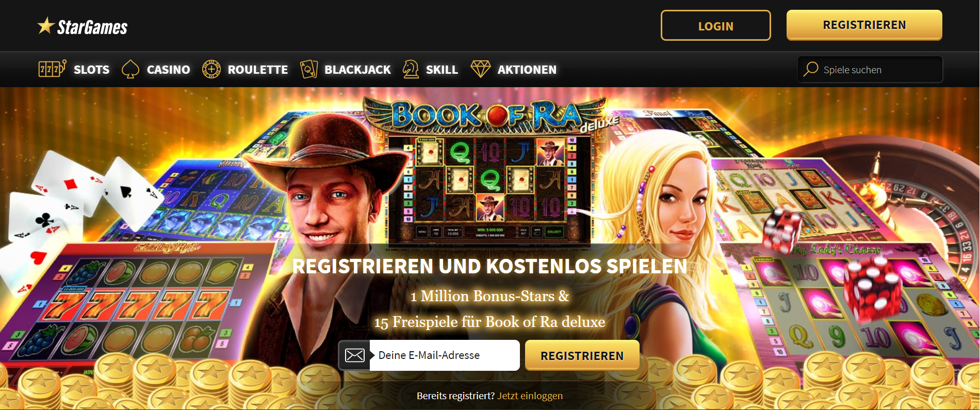The width and height of the screenshot is (980, 410).
Task: Click the roulette wheel nav icon
Action: pos(211,69)
